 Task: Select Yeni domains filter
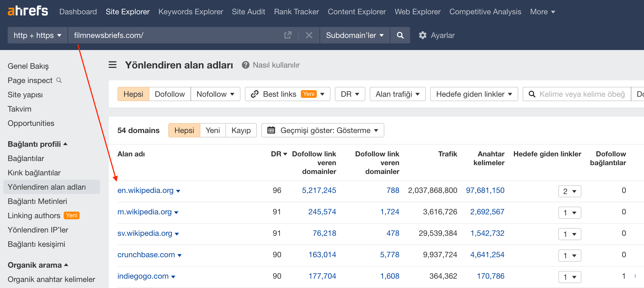213,130
